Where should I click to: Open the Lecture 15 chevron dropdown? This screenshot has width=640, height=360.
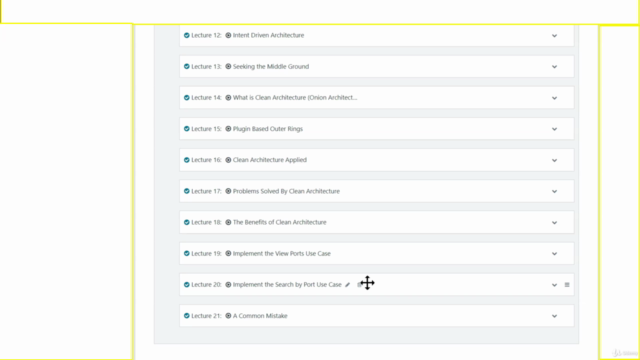point(554,129)
